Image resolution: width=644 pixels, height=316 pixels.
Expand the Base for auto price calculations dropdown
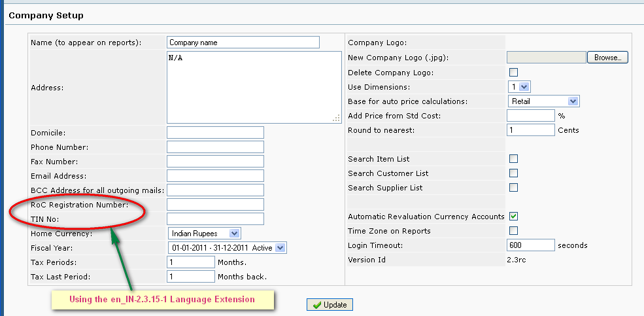click(x=543, y=101)
